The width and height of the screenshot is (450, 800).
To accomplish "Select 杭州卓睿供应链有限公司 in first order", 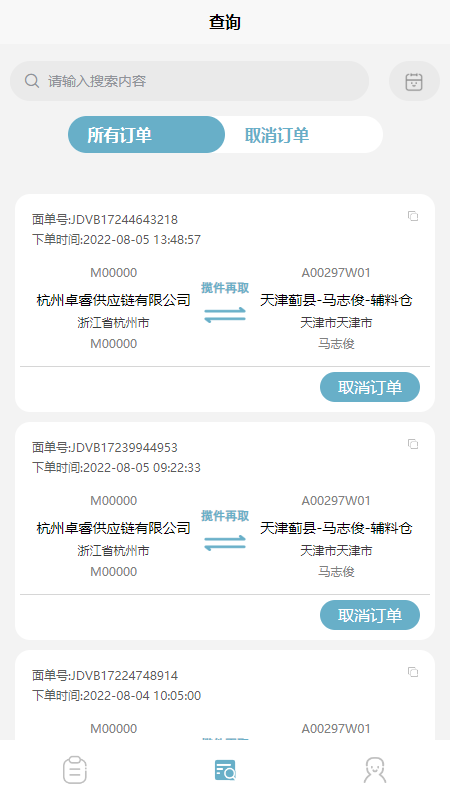I will point(114,300).
